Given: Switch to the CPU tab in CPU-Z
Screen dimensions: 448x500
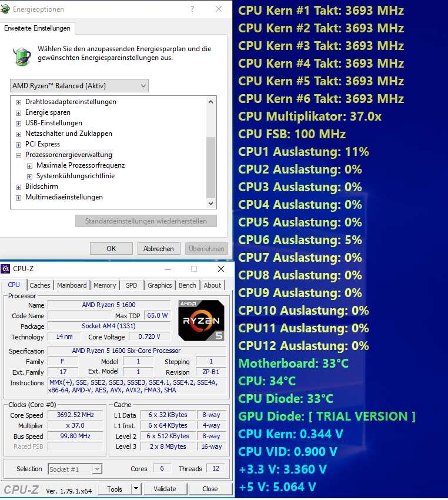Looking at the screenshot, I should pyautogui.click(x=14, y=285).
